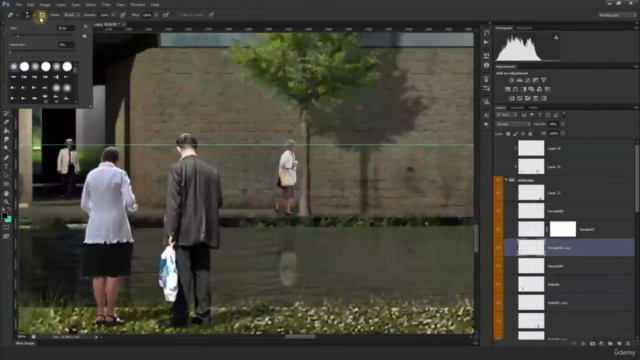Open the layer blend mode dropdown
Viewport: 640px width, 360px height.
pyautogui.click(x=513, y=124)
